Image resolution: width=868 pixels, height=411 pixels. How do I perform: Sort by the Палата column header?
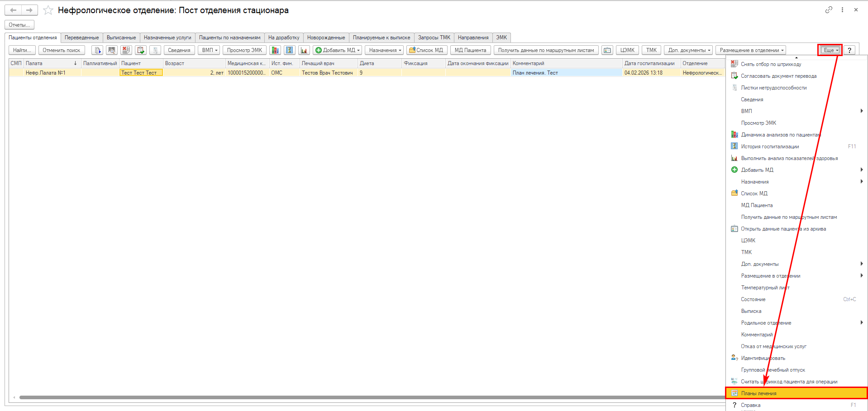[x=52, y=63]
